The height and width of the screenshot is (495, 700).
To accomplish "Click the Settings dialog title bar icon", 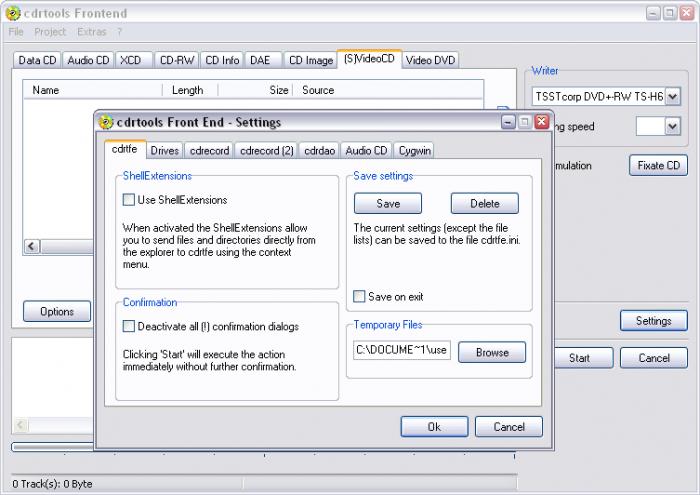I will pos(106,122).
